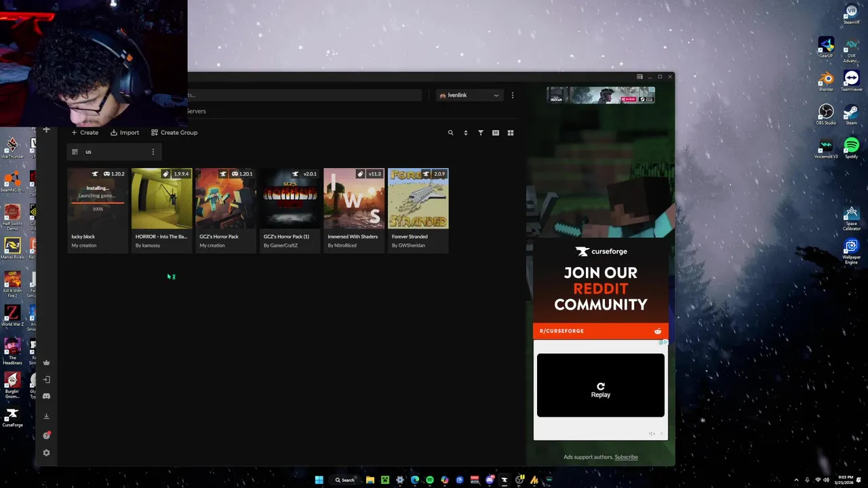Click the CurseForge search field at top
This screenshot has height=488, width=868.
[x=304, y=96]
